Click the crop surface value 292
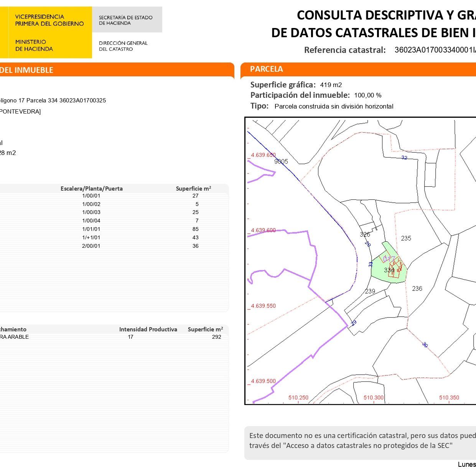The image size is (476, 476). [217, 337]
